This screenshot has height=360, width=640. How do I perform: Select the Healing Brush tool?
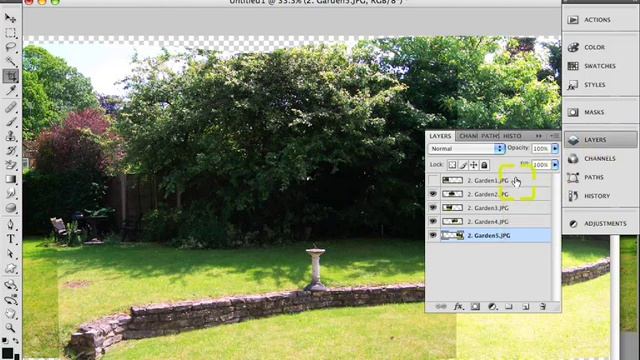11,107
